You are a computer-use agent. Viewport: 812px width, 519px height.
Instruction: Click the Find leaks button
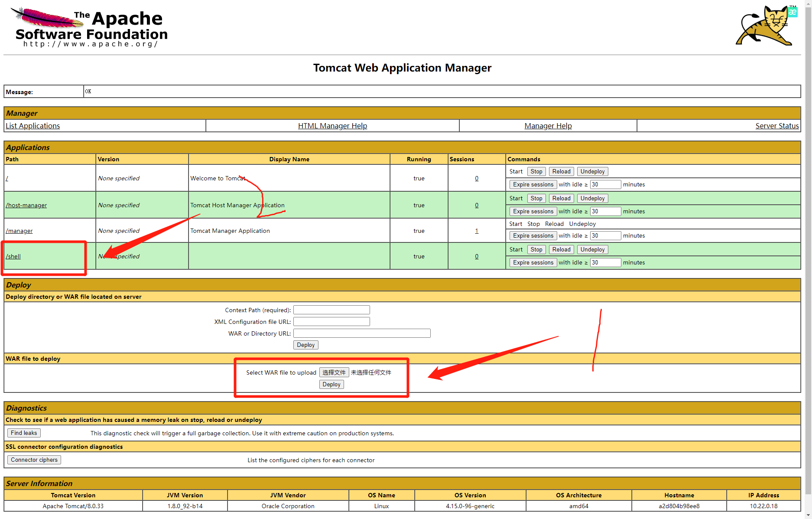click(x=24, y=433)
